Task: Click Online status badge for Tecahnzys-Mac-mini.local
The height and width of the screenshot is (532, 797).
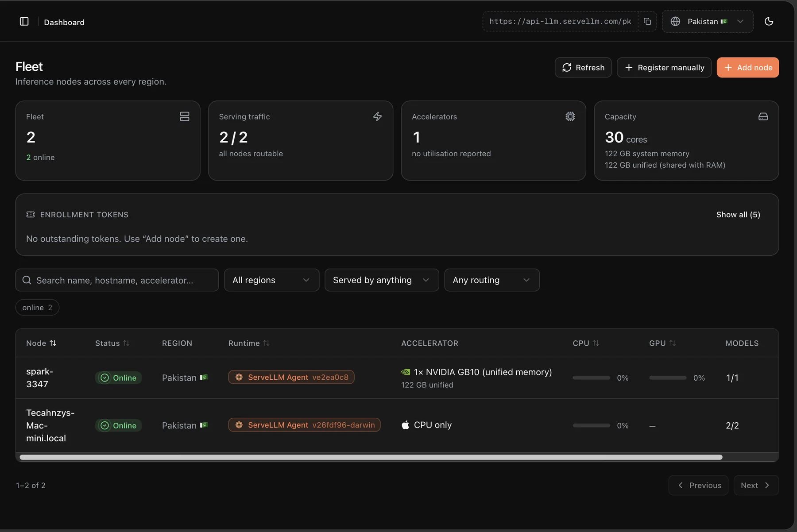Action: click(118, 425)
